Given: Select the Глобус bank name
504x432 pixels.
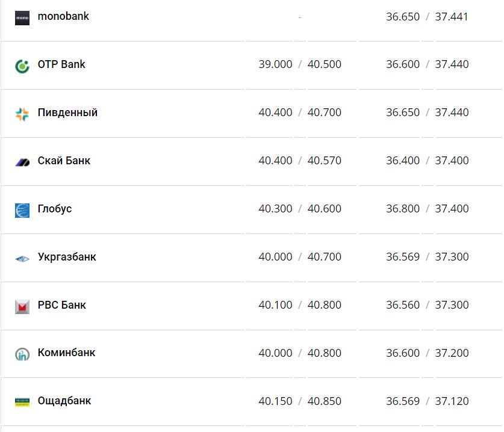Looking at the screenshot, I should [x=55, y=209].
